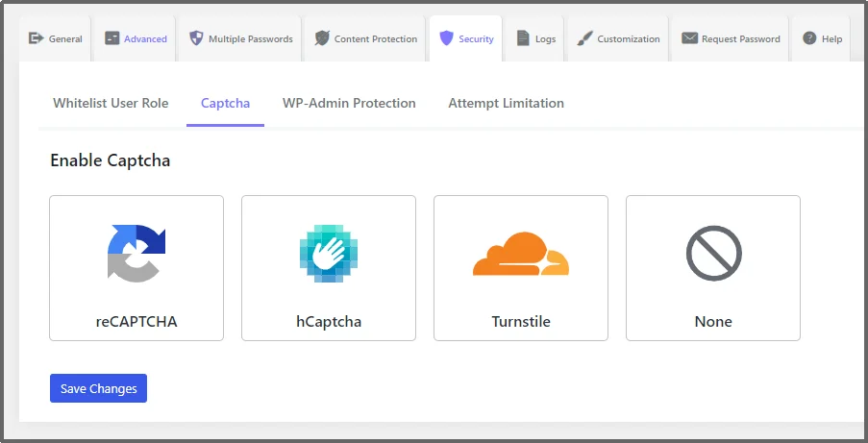Go to the Content Protection tab
The height and width of the screenshot is (443, 868).
pos(365,38)
